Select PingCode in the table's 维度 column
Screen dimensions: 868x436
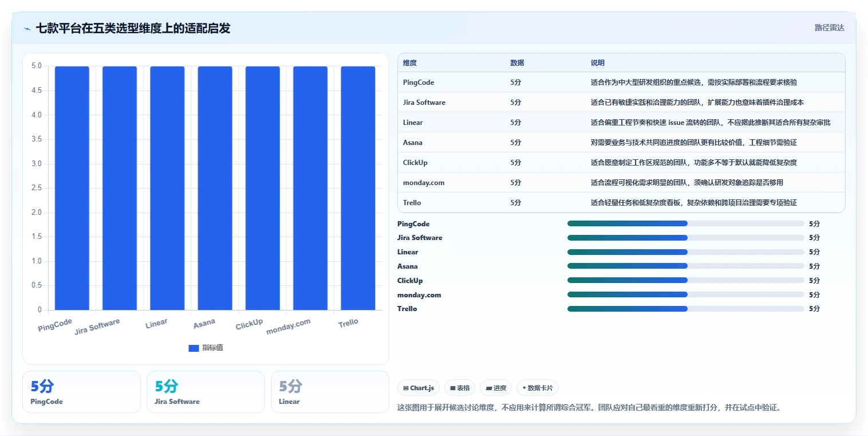(x=419, y=83)
